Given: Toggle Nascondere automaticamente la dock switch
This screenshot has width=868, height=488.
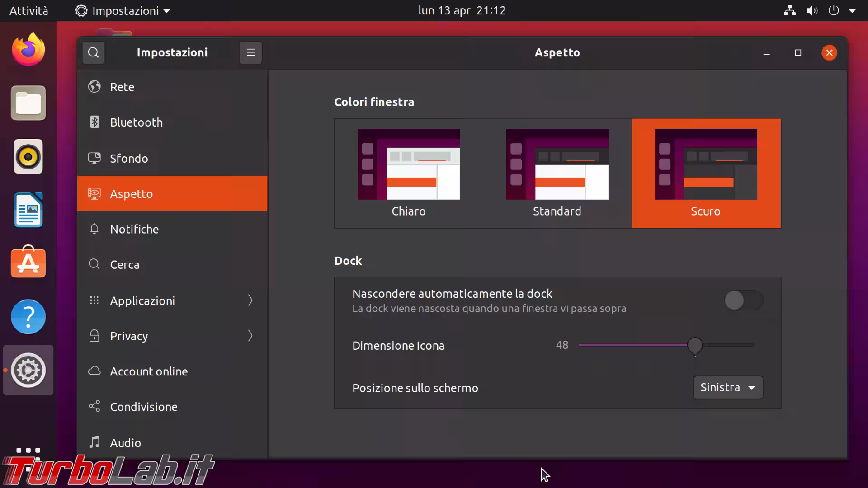Looking at the screenshot, I should (743, 300).
